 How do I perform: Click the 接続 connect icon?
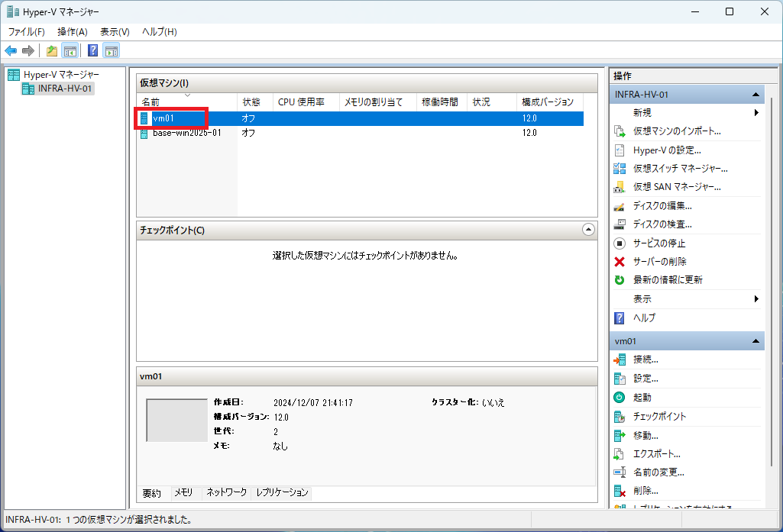pyautogui.click(x=620, y=360)
